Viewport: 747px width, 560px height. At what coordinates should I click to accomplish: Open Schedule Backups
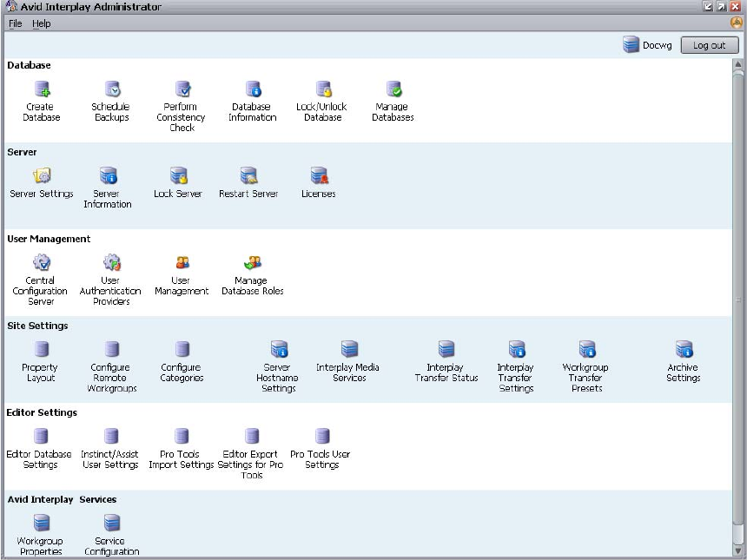tap(111, 101)
